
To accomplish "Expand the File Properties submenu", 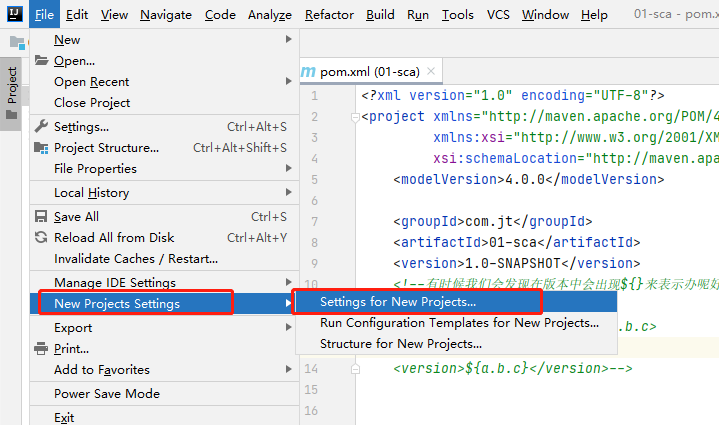I will point(288,168).
